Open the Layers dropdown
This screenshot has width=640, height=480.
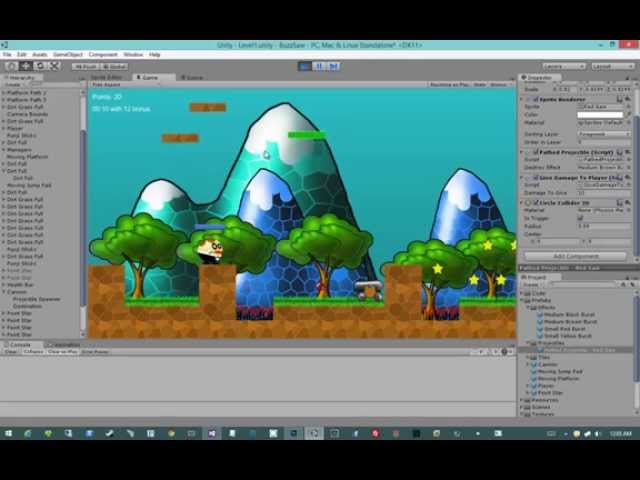(x=564, y=66)
